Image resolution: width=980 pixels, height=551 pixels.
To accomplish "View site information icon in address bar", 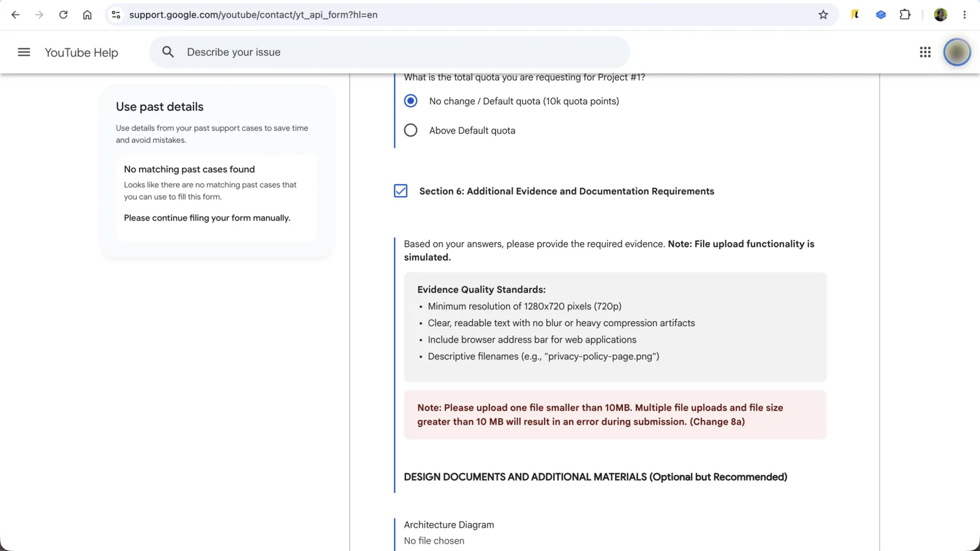I will coord(116,15).
